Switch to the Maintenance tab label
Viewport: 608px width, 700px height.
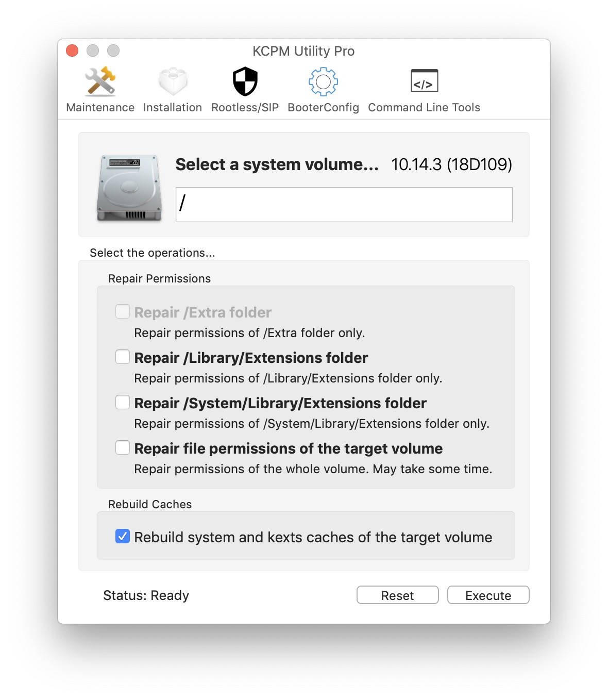[x=100, y=107]
